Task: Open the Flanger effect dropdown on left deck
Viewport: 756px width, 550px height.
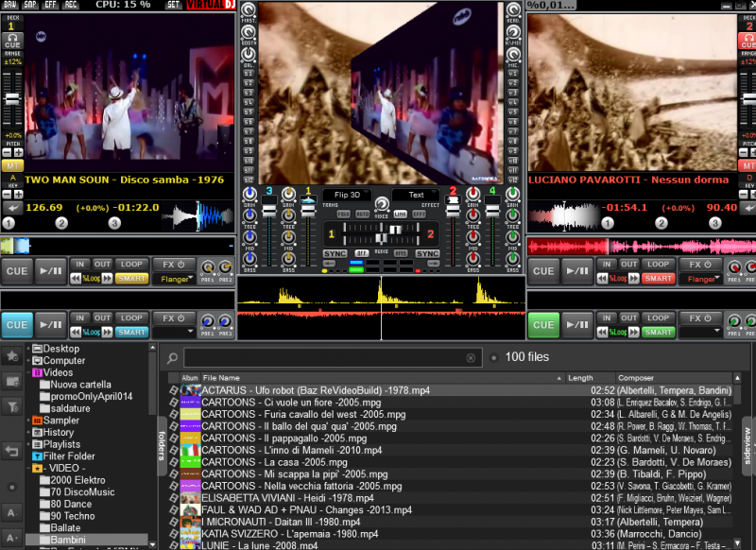Action: 173,279
